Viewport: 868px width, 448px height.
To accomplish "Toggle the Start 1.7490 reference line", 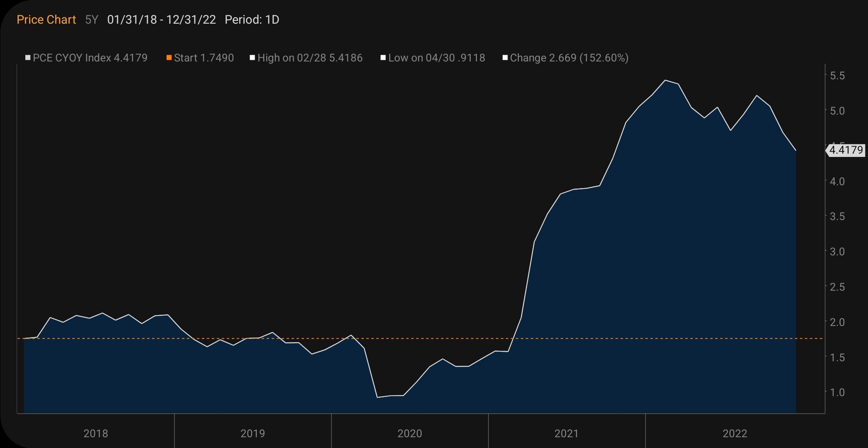I will [x=204, y=58].
